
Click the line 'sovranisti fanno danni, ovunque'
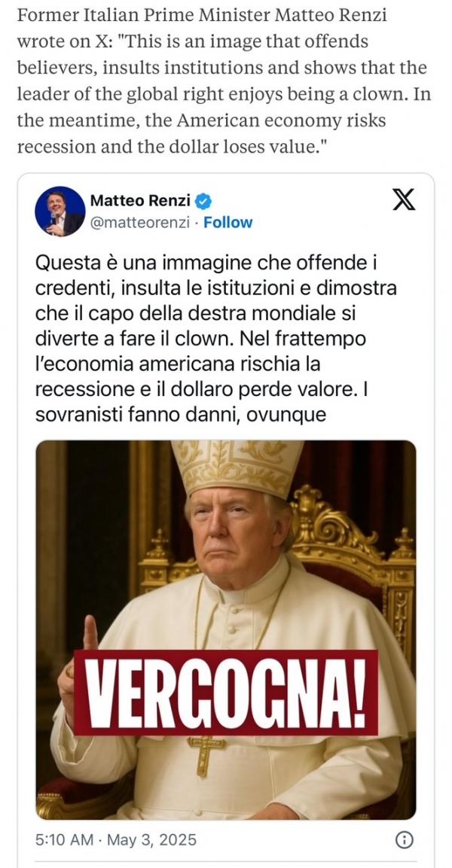pos(181,415)
